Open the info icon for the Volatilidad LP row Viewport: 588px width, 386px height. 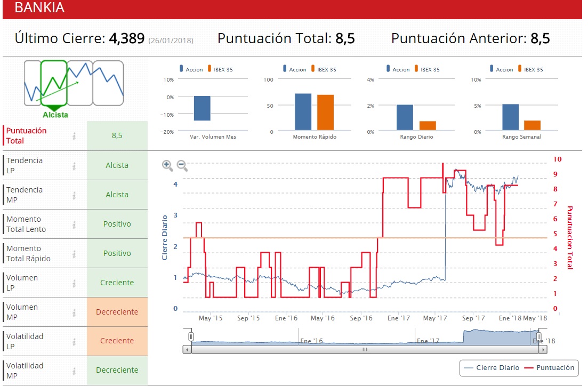pyautogui.click(x=74, y=342)
